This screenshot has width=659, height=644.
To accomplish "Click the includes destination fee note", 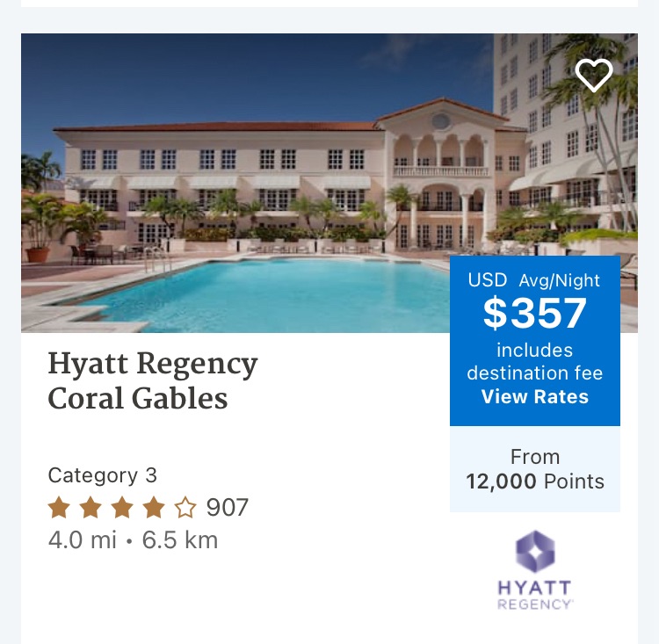I will 535,362.
